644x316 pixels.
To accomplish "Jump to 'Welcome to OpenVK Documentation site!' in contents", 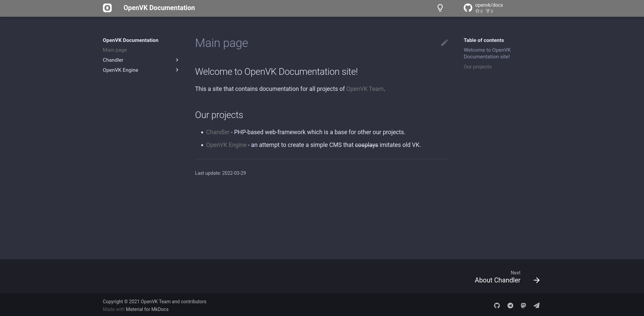I will (487, 53).
